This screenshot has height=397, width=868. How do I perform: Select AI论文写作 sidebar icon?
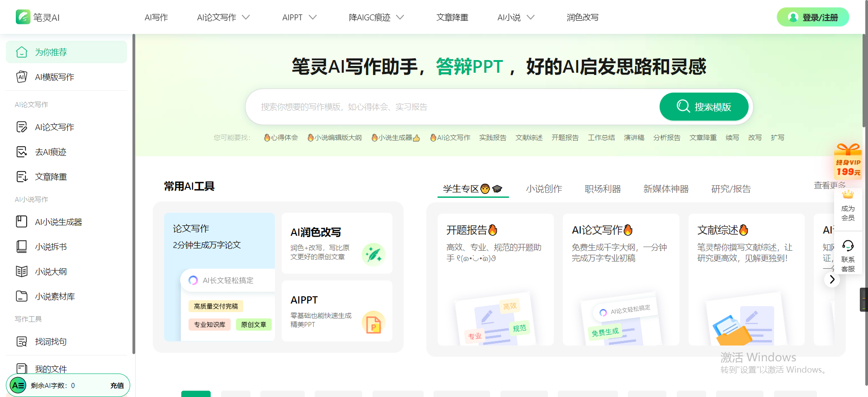[x=22, y=127]
